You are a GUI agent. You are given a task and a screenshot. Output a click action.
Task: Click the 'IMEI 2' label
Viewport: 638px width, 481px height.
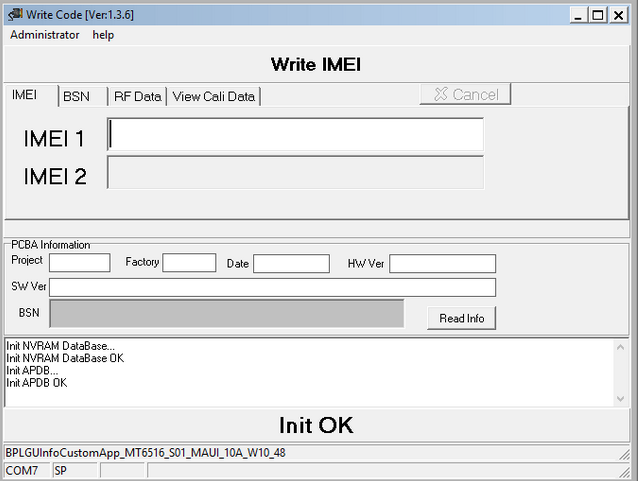[x=55, y=176]
